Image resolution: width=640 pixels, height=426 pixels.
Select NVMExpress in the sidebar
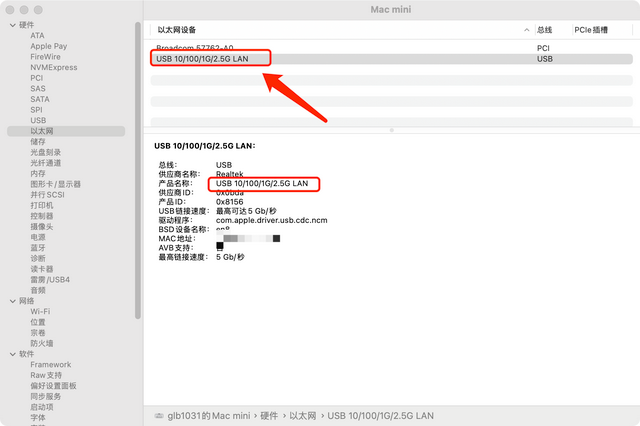click(54, 67)
